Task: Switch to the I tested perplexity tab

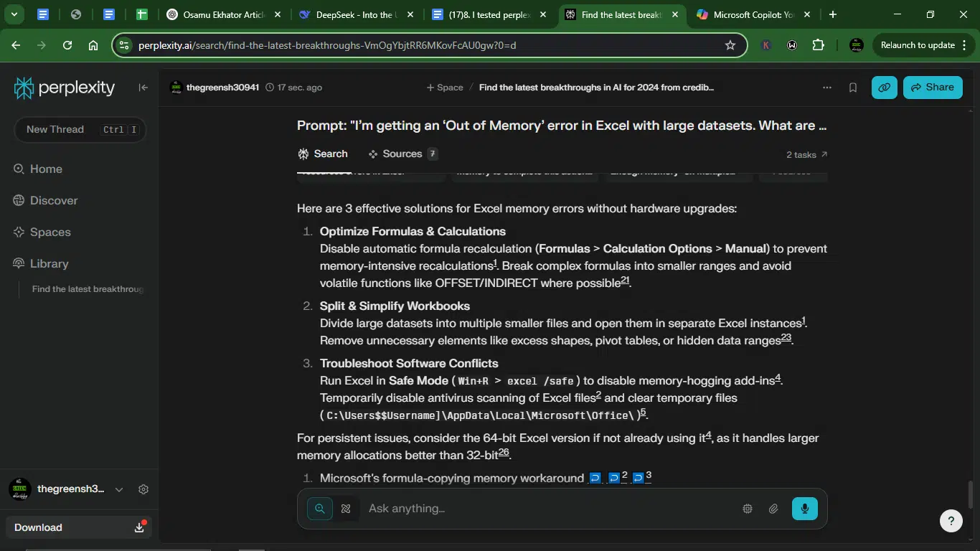Action: (488, 14)
